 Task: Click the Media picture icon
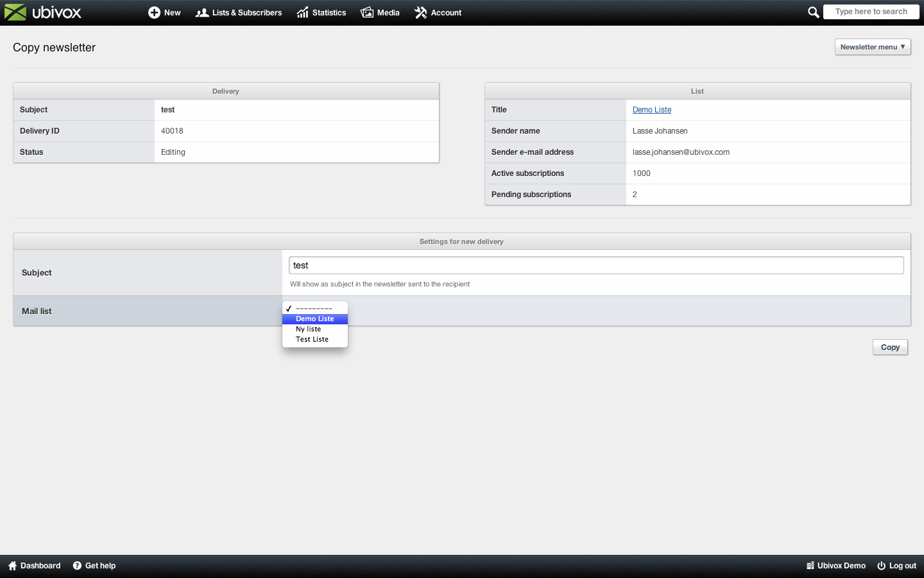coord(367,13)
